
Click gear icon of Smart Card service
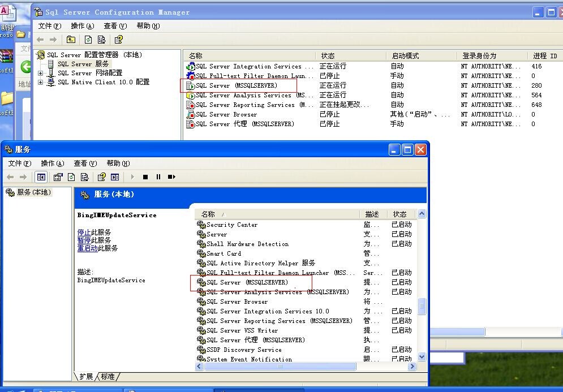point(201,253)
